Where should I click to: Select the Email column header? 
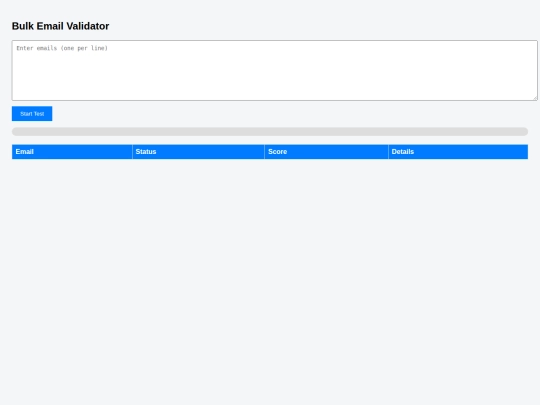click(x=72, y=152)
